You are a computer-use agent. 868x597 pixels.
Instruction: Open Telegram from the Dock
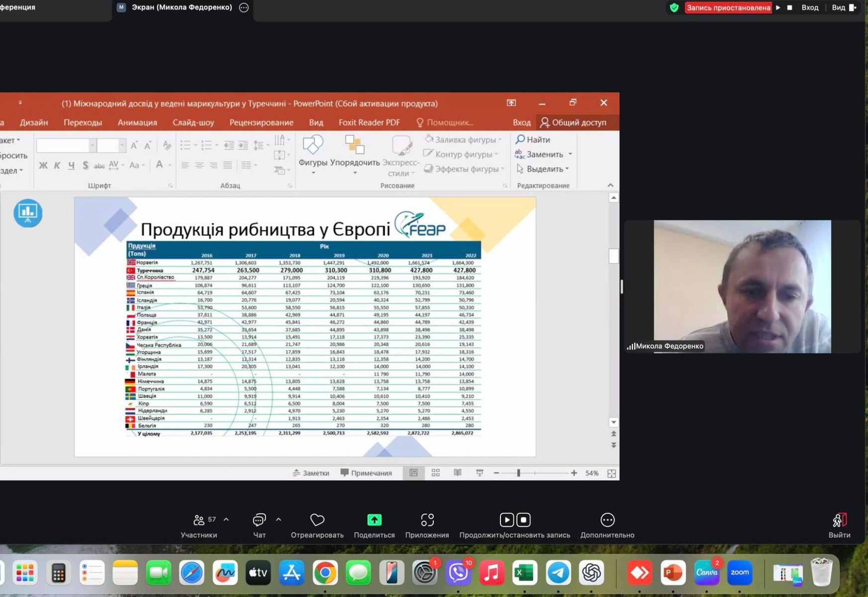[558, 573]
